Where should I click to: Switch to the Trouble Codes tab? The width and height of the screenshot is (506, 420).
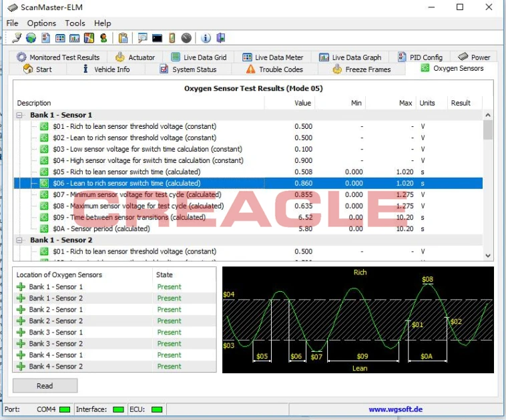[x=274, y=69]
